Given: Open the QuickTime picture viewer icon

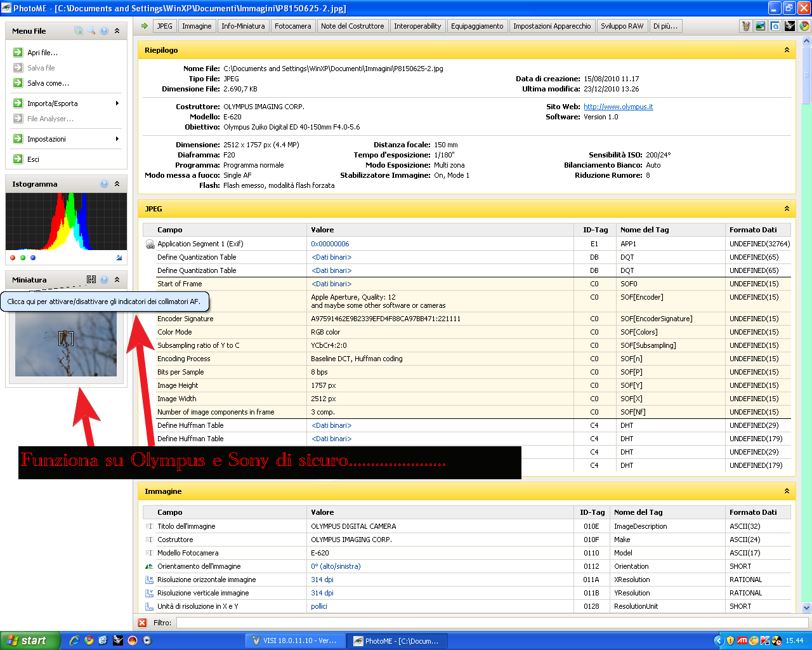Looking at the screenshot, I should [x=775, y=26].
